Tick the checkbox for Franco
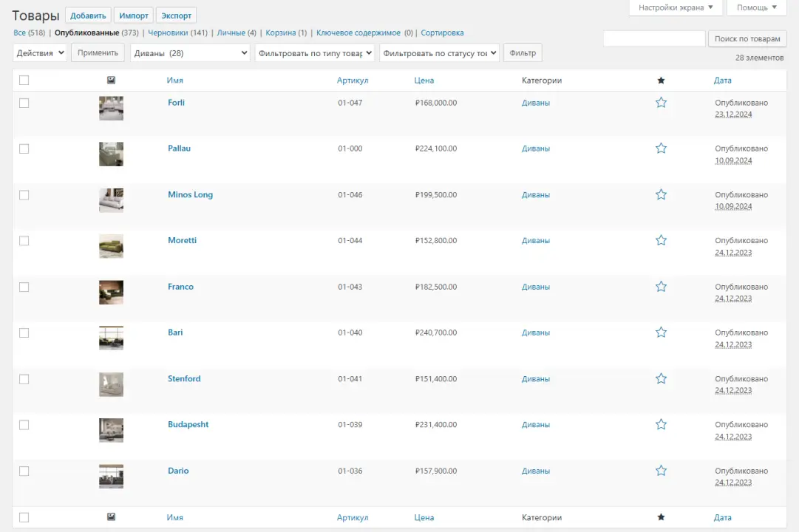Image resolution: width=799 pixels, height=532 pixels. coord(24,287)
